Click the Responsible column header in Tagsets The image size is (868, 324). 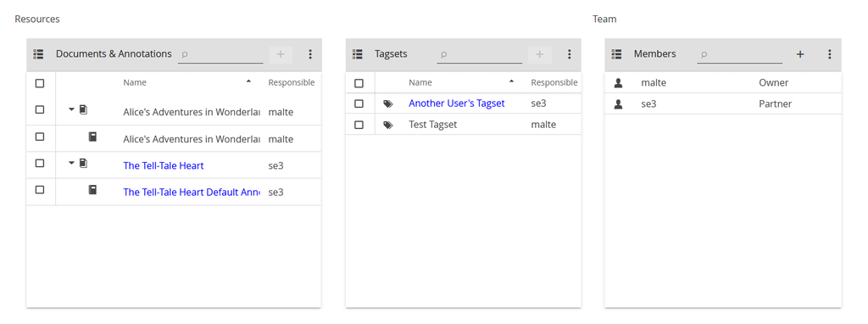click(554, 82)
